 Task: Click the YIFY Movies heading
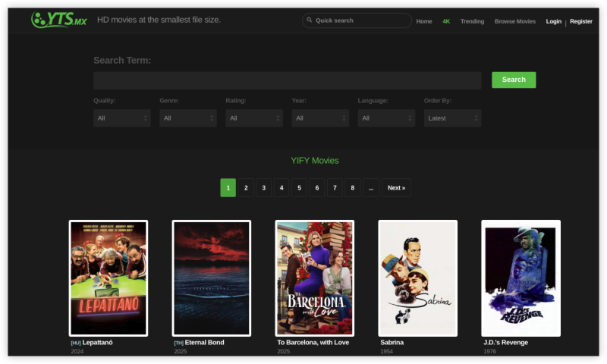pos(315,161)
